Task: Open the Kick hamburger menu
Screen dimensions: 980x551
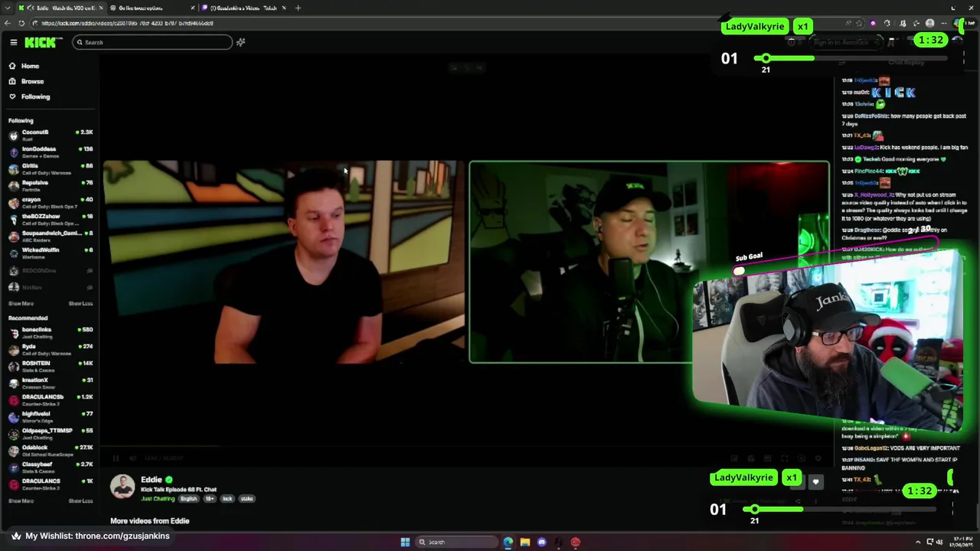Action: pyautogui.click(x=13, y=42)
